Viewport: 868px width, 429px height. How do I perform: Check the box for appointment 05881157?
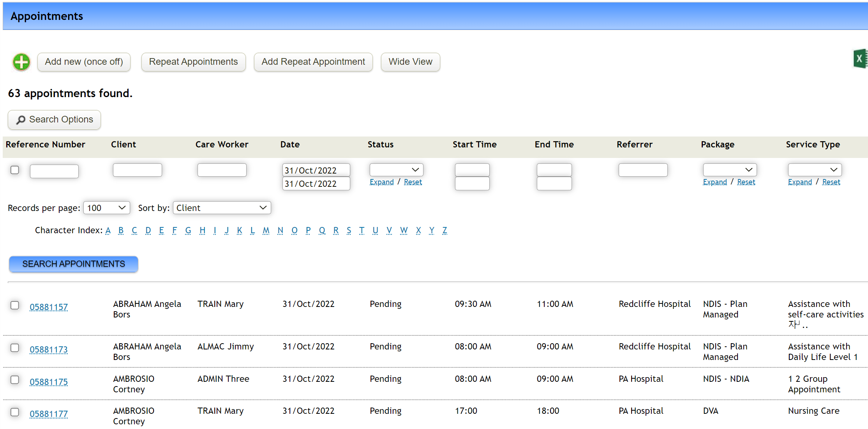coord(15,305)
